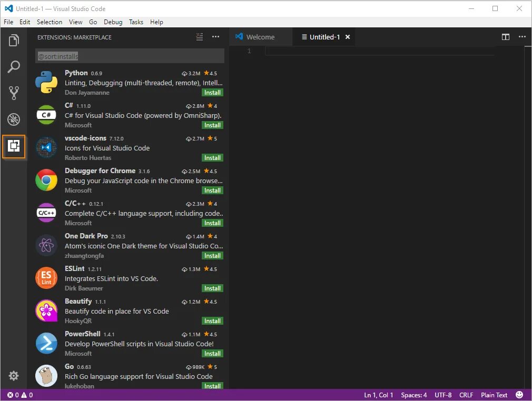This screenshot has width=532, height=401.
Task: Install Debugger for Chrome extension
Action: [x=212, y=191]
